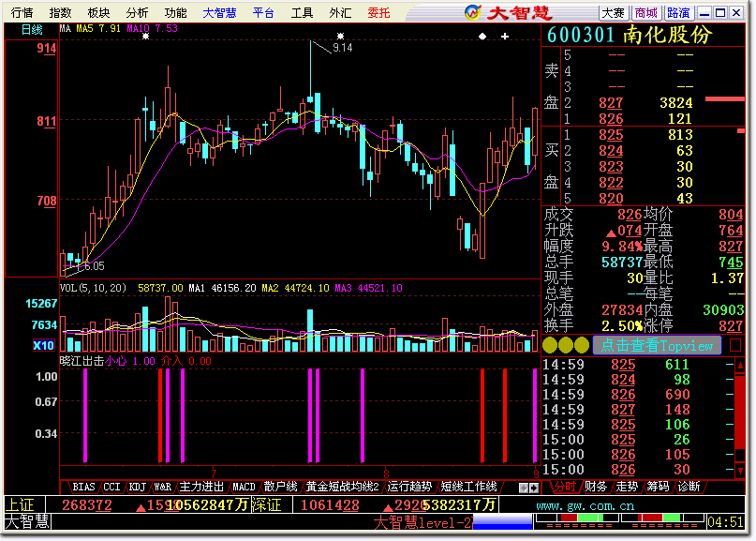
Task: Switch to the 诊断 tab
Action: pyautogui.click(x=689, y=487)
